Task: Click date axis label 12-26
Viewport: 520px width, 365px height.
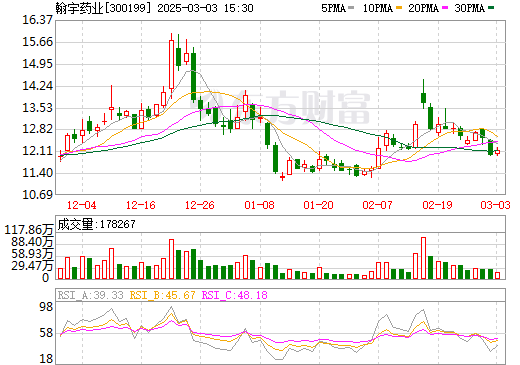Action: pyautogui.click(x=200, y=205)
